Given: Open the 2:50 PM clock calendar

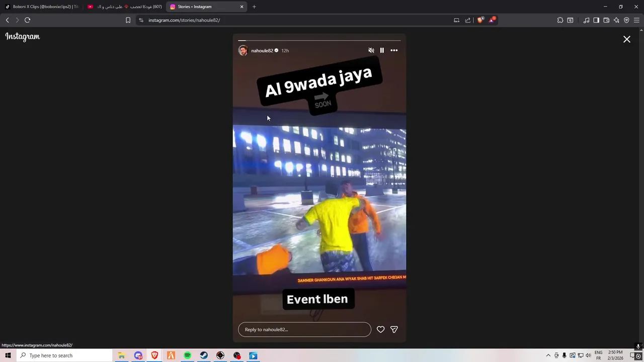Looking at the screenshot, I should [x=615, y=355].
